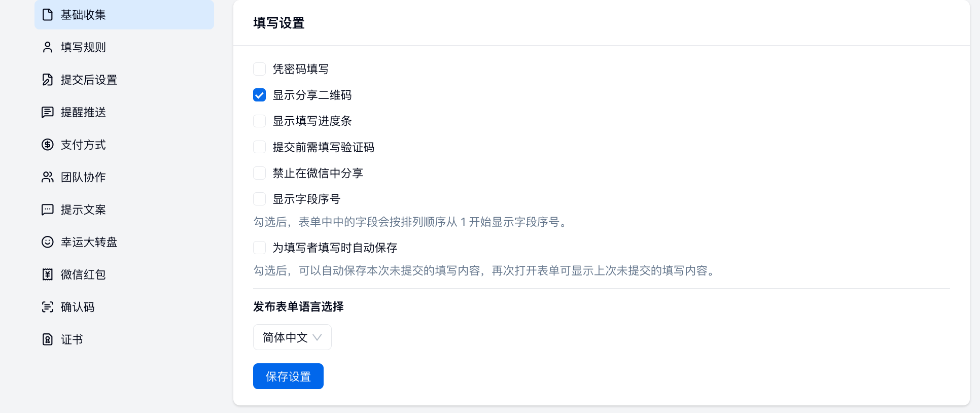Click the 保存设置 button
Screen dimensions: 980x413
click(288, 376)
